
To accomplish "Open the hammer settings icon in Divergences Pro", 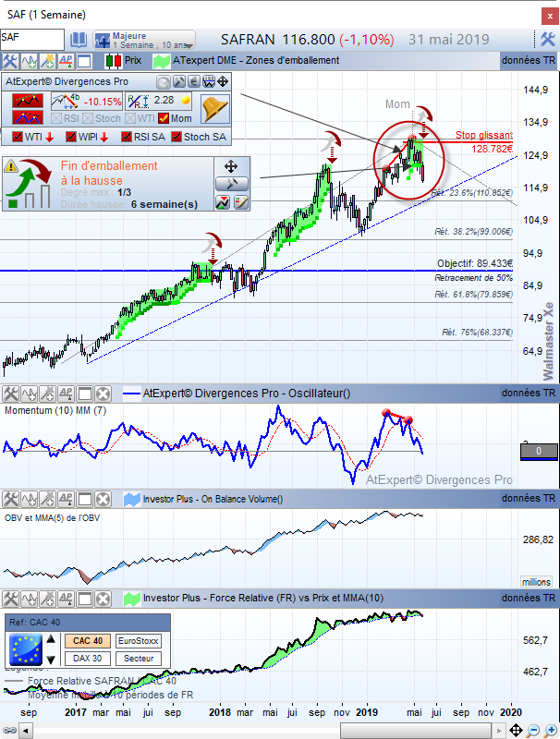I will pyautogui.click(x=178, y=82).
